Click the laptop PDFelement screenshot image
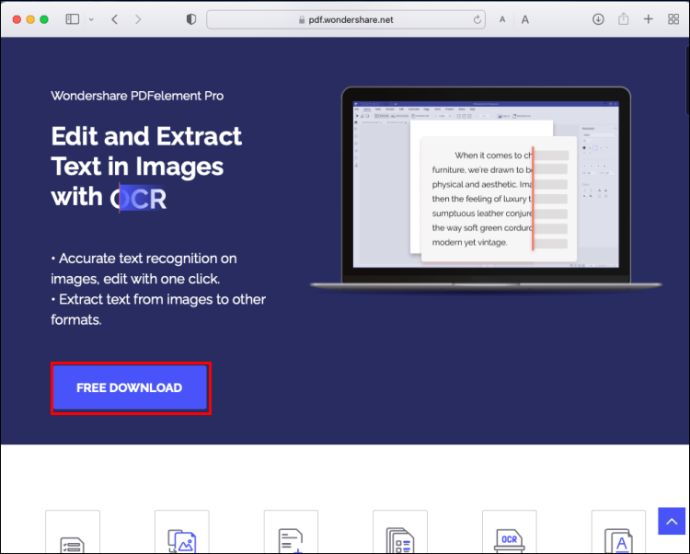690x554 pixels. (486, 188)
